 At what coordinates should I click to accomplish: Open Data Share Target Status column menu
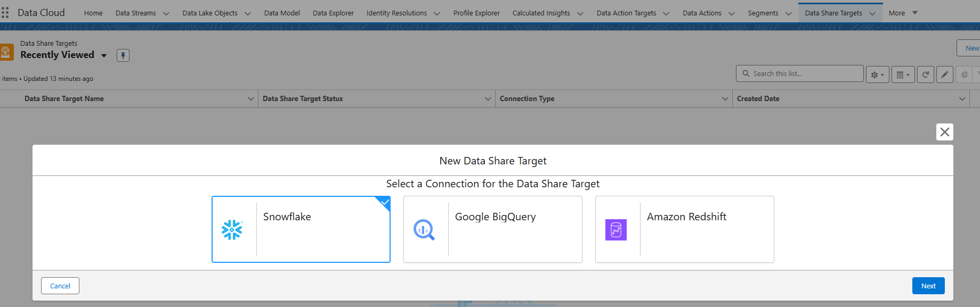tap(488, 99)
